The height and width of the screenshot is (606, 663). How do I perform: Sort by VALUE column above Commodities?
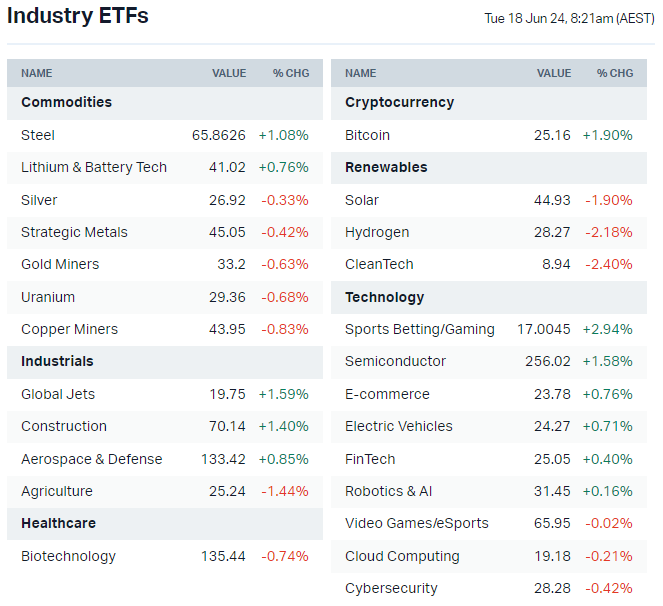pyautogui.click(x=229, y=73)
